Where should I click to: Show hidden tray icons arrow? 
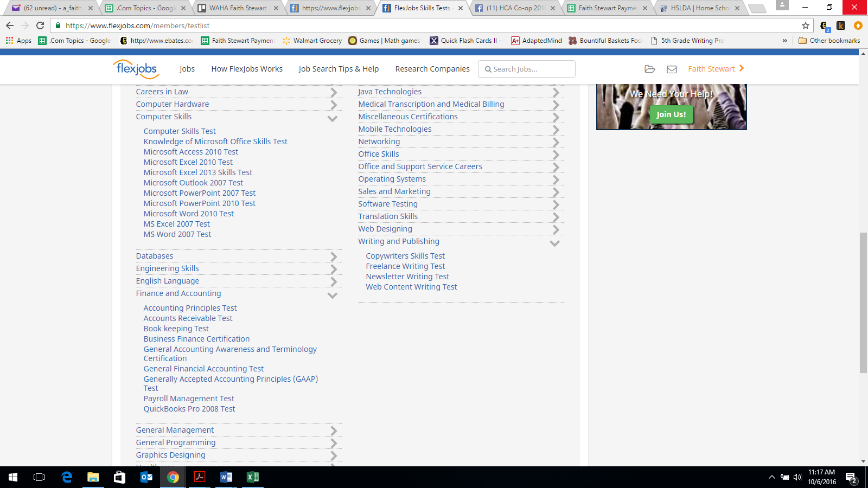tap(772, 478)
